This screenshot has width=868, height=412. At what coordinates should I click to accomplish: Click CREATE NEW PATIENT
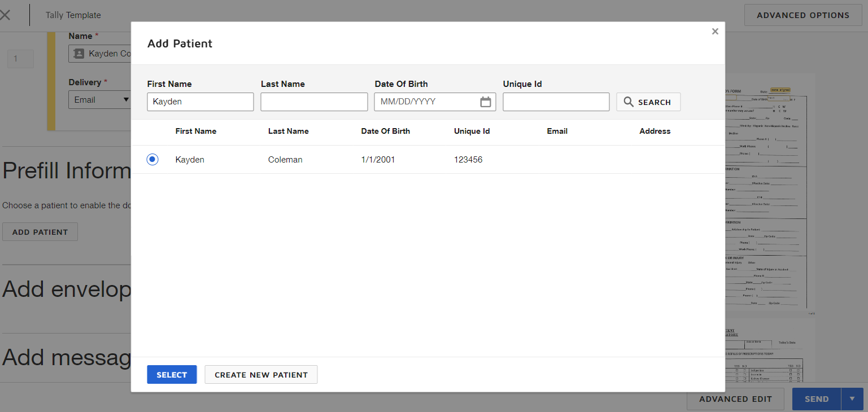(261, 374)
